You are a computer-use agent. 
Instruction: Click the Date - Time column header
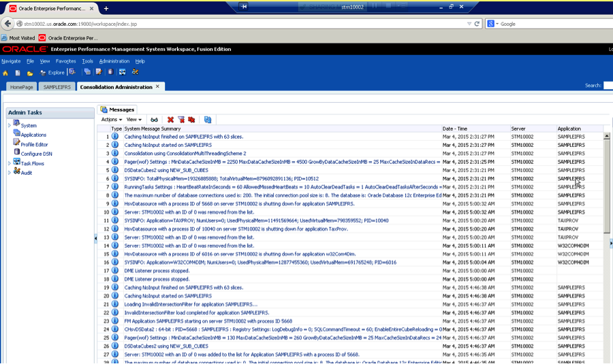pyautogui.click(x=454, y=129)
